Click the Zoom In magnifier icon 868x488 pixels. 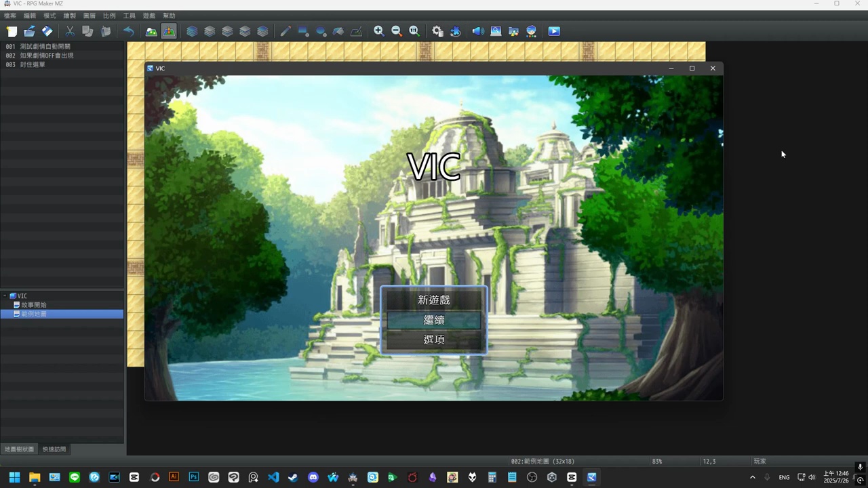pos(379,31)
